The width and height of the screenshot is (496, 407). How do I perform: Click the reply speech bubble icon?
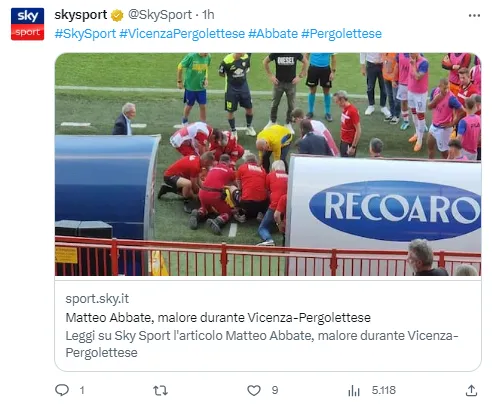(62, 390)
